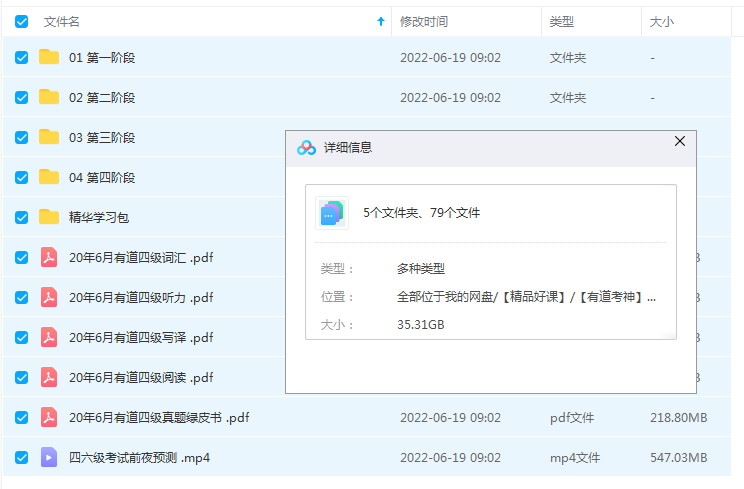The width and height of the screenshot is (744, 489).
Task: Close the 详细信息 dialog
Action: coord(680,142)
